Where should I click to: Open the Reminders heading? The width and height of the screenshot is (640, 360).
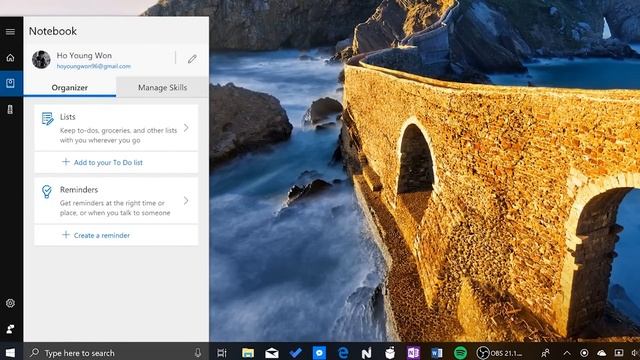click(79, 189)
